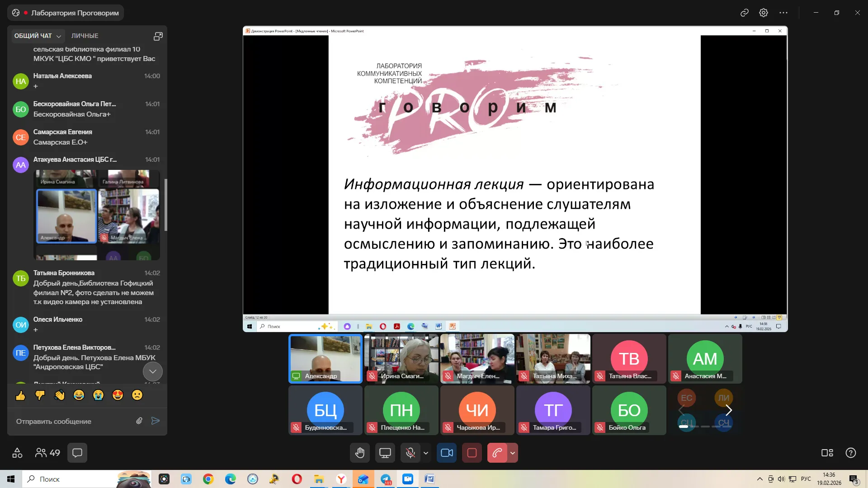868x488 pixels.
Task: Click Самарская Евгения's СЕ avatar
Action: (21, 137)
